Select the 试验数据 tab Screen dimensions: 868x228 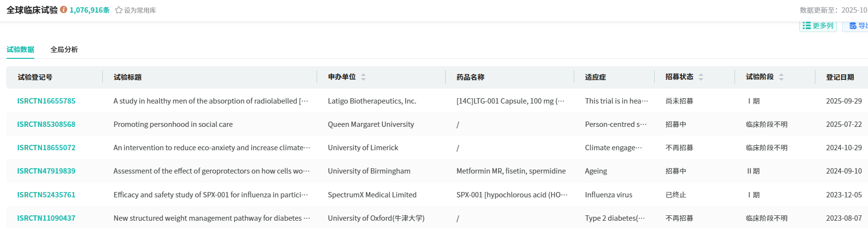tap(20, 50)
